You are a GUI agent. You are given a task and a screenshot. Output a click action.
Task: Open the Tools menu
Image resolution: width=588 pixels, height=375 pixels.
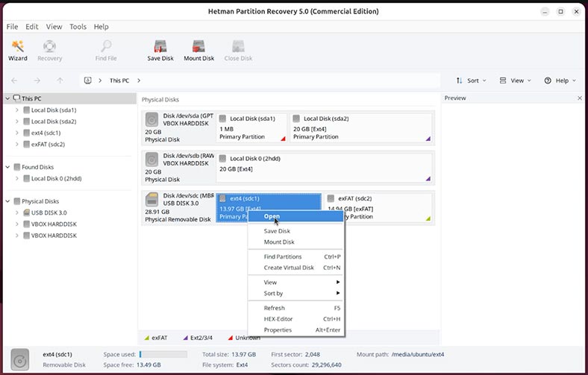[78, 27]
